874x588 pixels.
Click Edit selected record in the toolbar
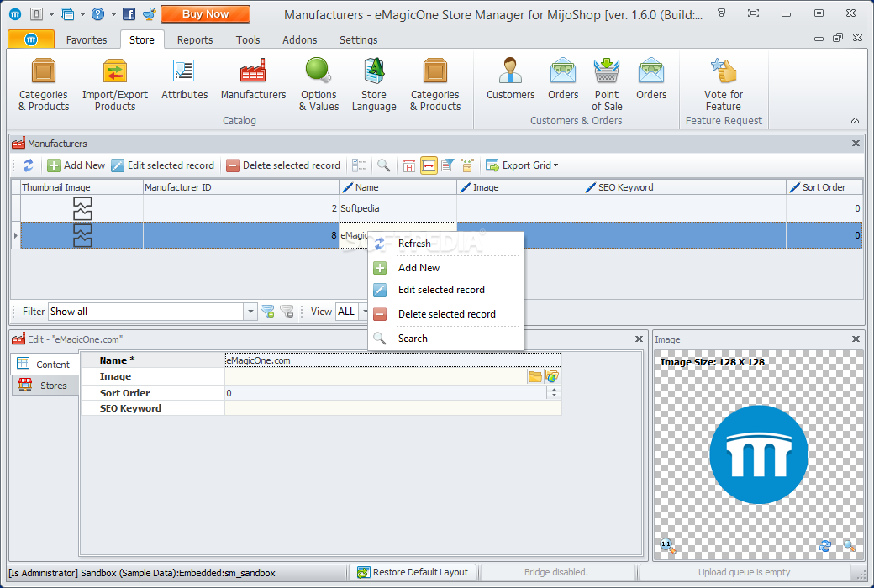click(163, 165)
